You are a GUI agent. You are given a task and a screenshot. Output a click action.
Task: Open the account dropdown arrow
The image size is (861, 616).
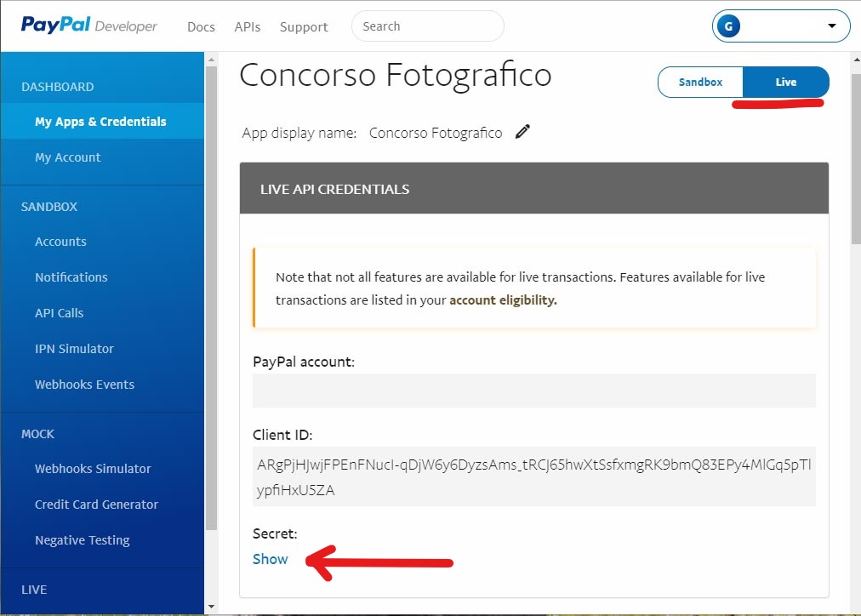[831, 26]
